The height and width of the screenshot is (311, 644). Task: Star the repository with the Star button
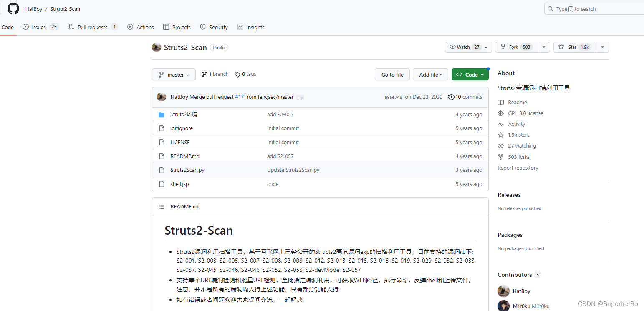(575, 47)
